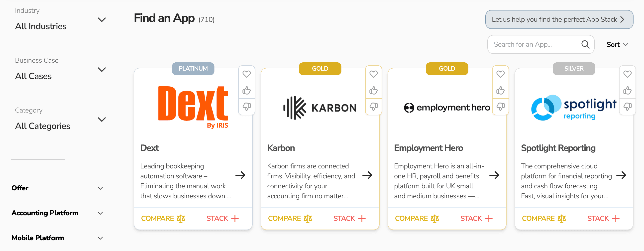Click the search magnifier icon
Screen dimensions: 644x251
pyautogui.click(x=585, y=44)
